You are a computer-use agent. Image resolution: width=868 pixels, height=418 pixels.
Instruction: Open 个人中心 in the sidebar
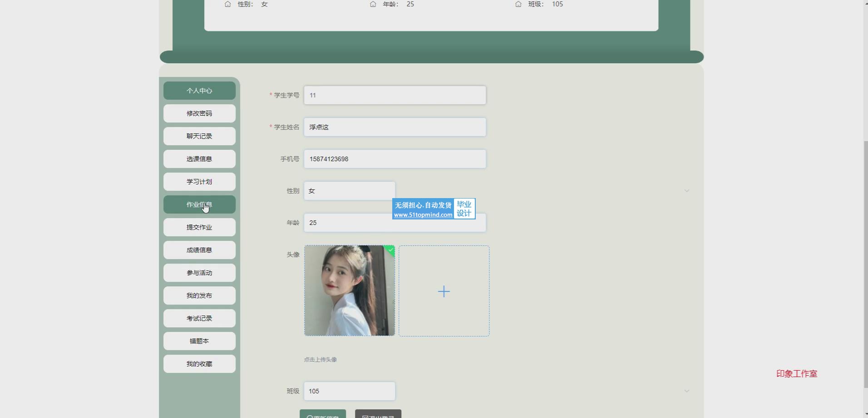click(x=199, y=90)
